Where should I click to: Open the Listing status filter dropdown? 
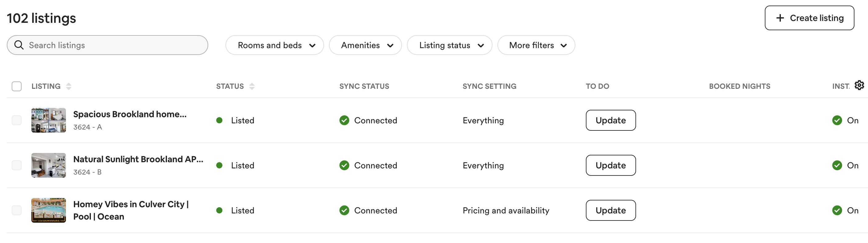pos(449,45)
